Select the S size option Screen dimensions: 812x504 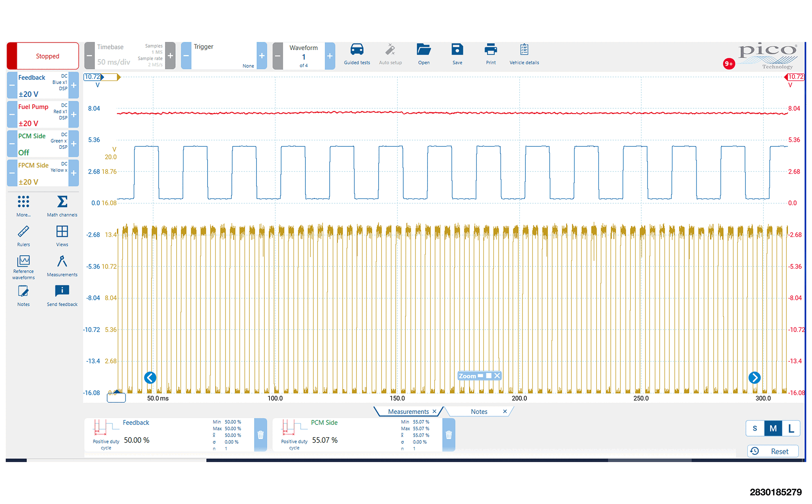pyautogui.click(x=755, y=428)
